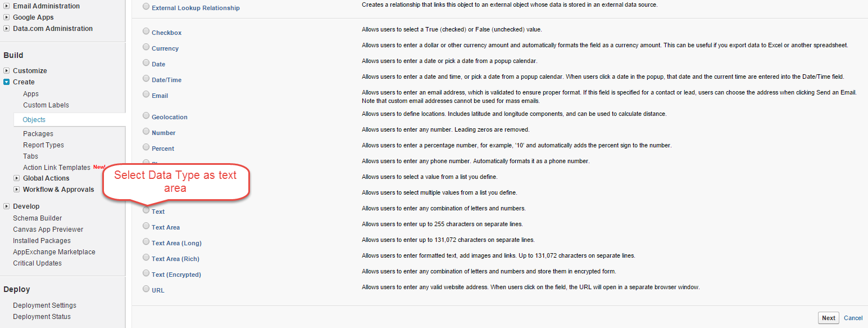This screenshot has width=868, height=328.
Task: Open Deployment Settings link
Action: [45, 305]
